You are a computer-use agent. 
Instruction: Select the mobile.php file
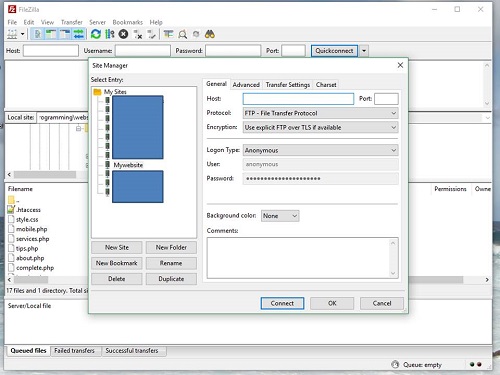coord(31,229)
